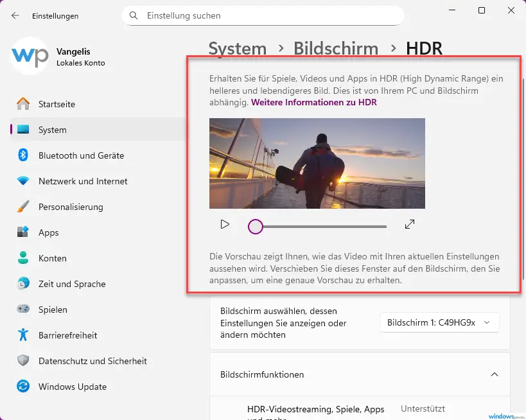Screen dimensions: 526x420
Task: Play the HDR preview video
Action: tap(225, 225)
